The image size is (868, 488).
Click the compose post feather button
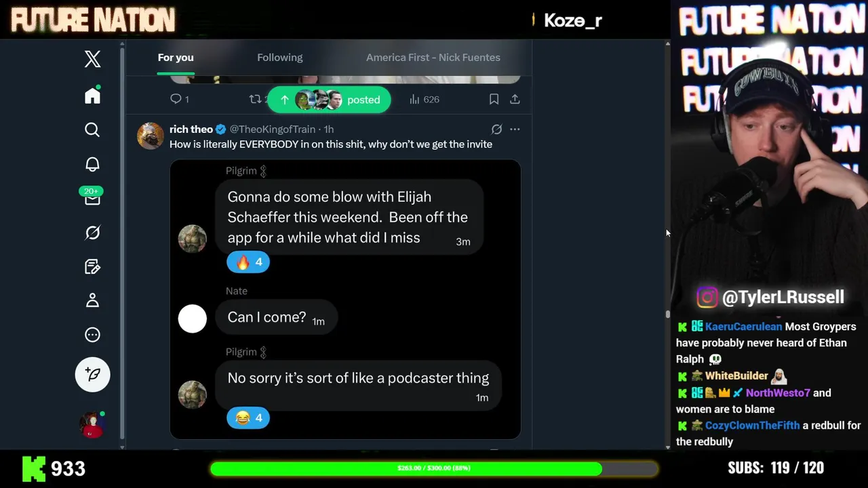(x=93, y=374)
